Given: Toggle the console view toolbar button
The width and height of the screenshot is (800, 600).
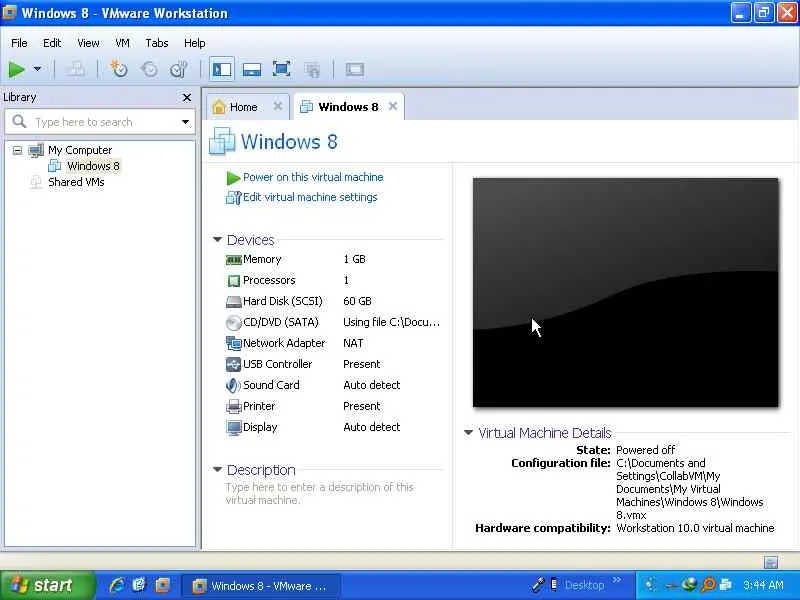Looking at the screenshot, I should 355,69.
